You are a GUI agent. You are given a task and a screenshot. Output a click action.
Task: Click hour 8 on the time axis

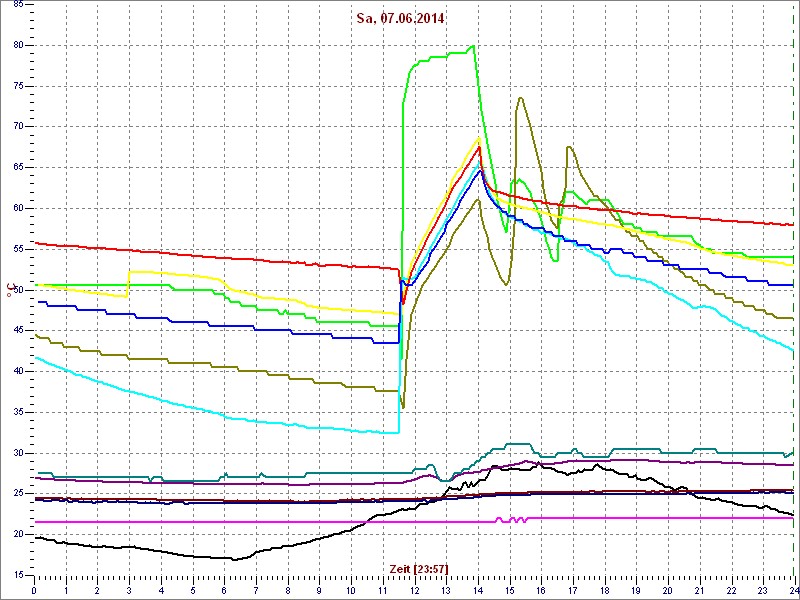[288, 590]
